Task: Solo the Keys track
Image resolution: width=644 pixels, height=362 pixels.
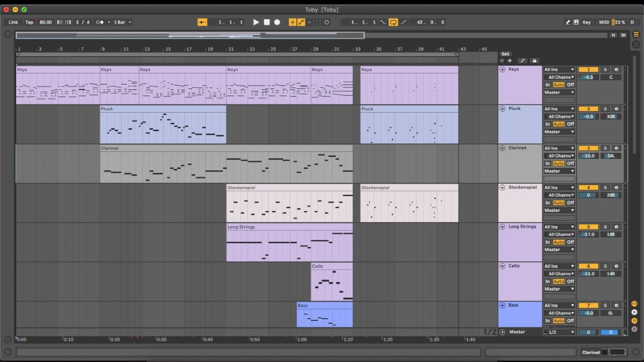Action: pos(605,69)
